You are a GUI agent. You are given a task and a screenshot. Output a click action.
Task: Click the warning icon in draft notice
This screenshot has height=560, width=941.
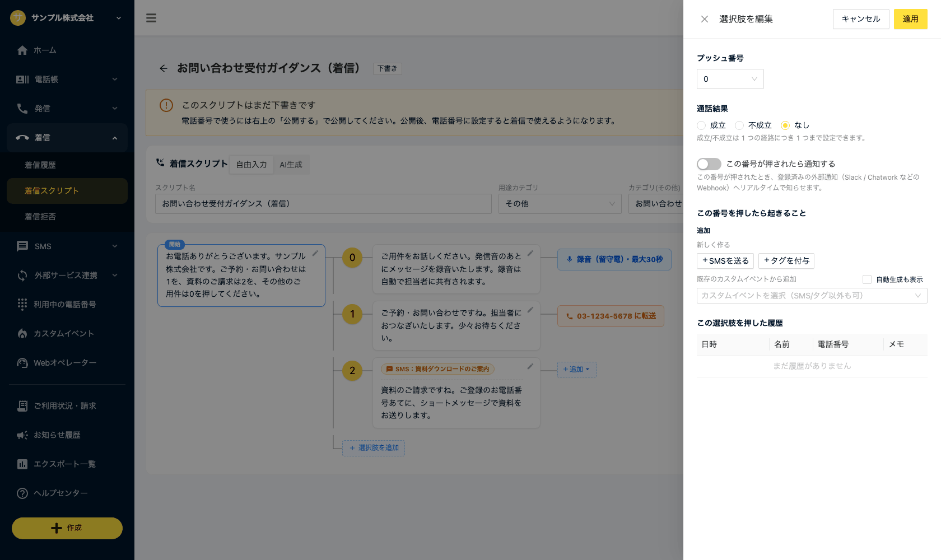pyautogui.click(x=166, y=105)
